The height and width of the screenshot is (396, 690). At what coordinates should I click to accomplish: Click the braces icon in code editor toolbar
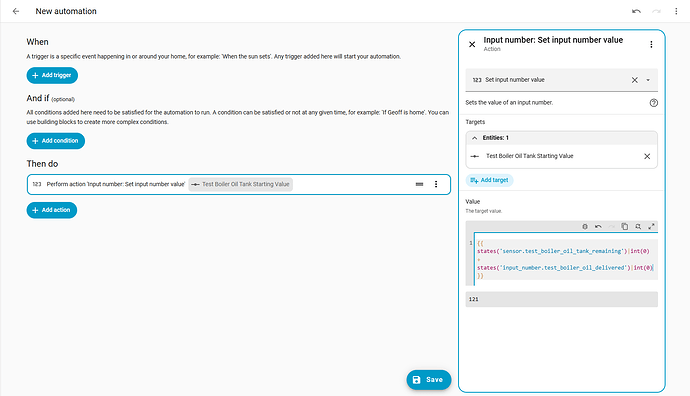pos(585,226)
